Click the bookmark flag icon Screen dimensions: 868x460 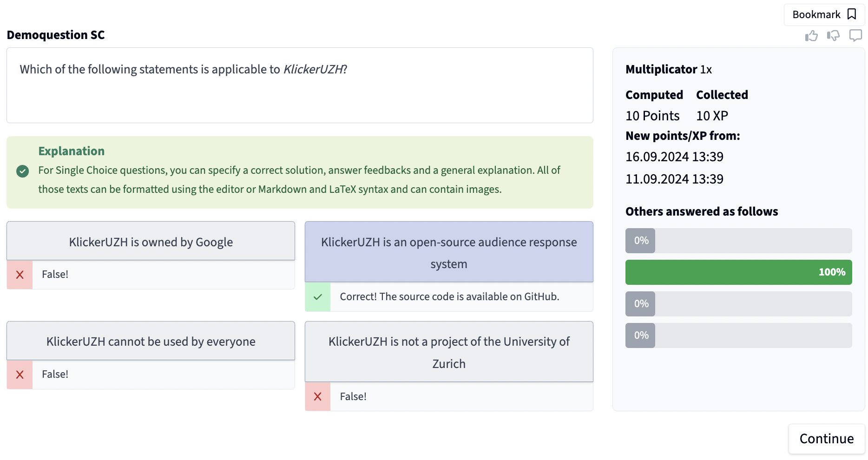[x=852, y=14]
